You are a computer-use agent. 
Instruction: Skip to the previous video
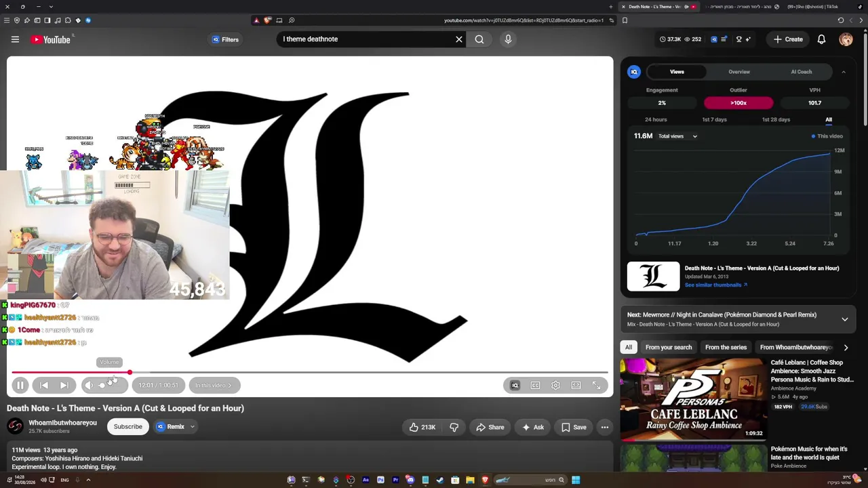coord(44,385)
